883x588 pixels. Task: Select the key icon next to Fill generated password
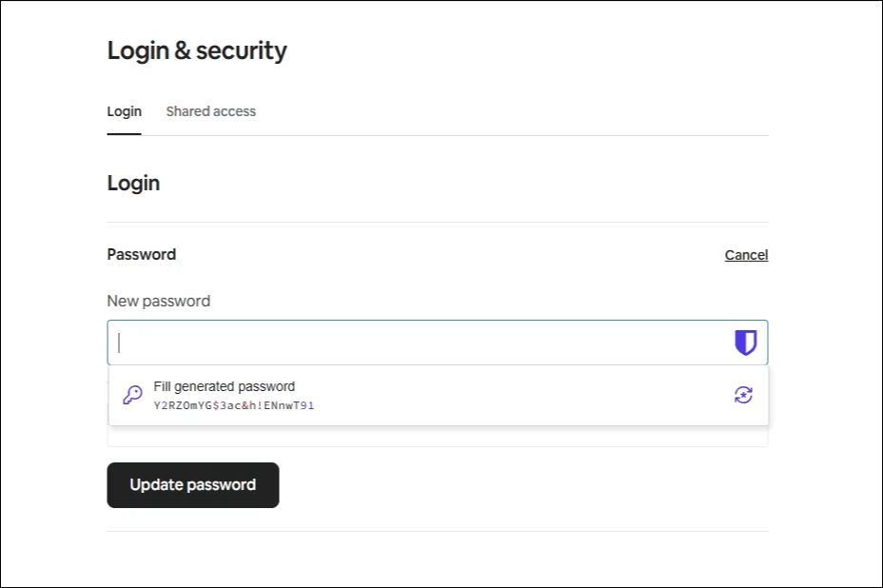(132, 393)
